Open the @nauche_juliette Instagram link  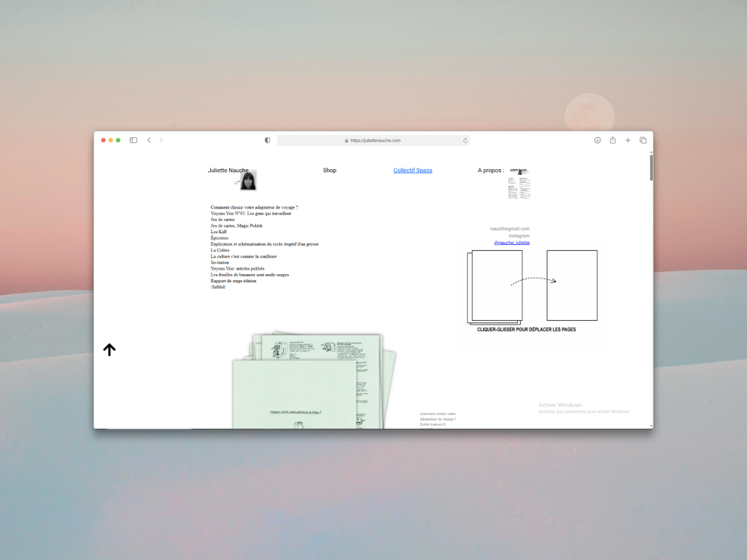coord(511,243)
